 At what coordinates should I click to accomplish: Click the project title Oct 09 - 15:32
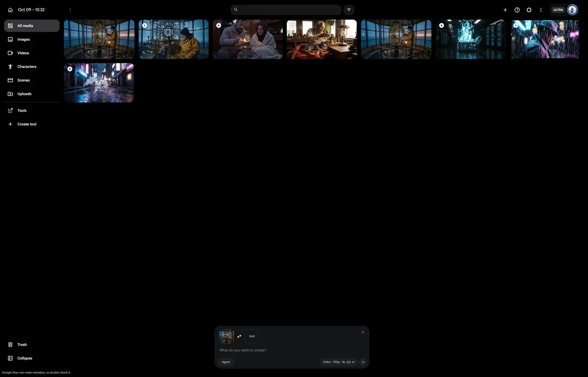(x=31, y=10)
